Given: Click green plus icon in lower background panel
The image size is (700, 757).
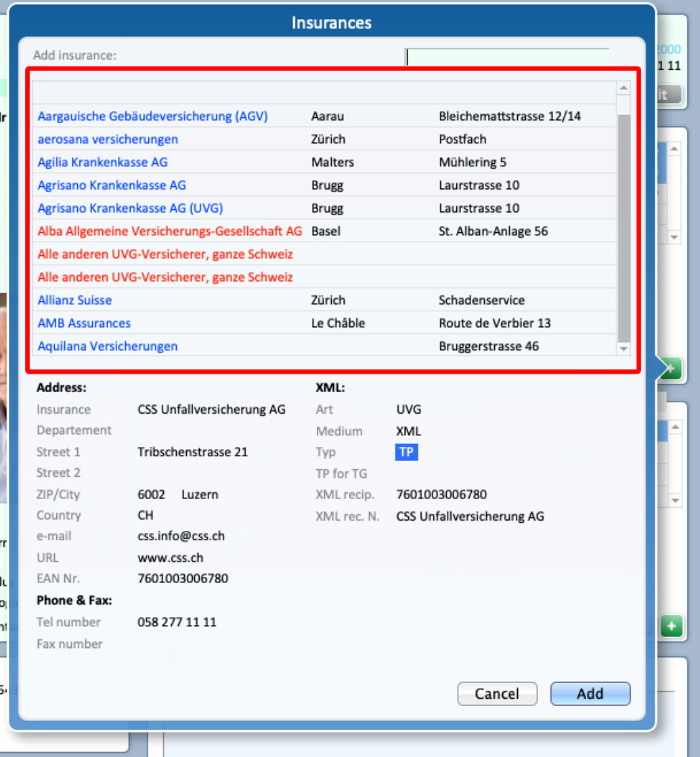Looking at the screenshot, I should point(672,626).
